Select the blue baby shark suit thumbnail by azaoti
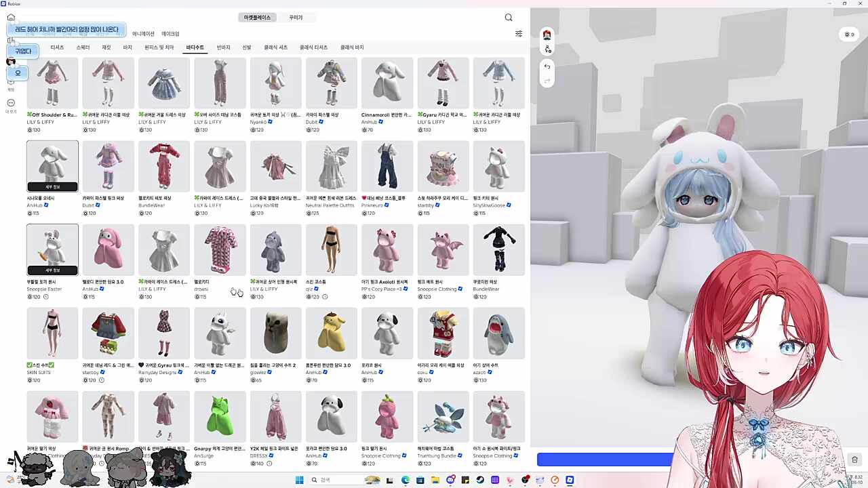 click(499, 333)
